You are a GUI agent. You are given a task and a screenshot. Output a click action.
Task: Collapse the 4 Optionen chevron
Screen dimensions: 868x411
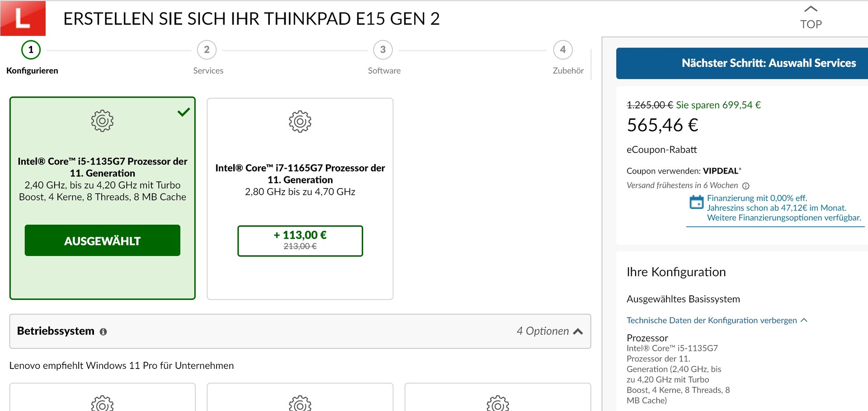click(x=578, y=332)
